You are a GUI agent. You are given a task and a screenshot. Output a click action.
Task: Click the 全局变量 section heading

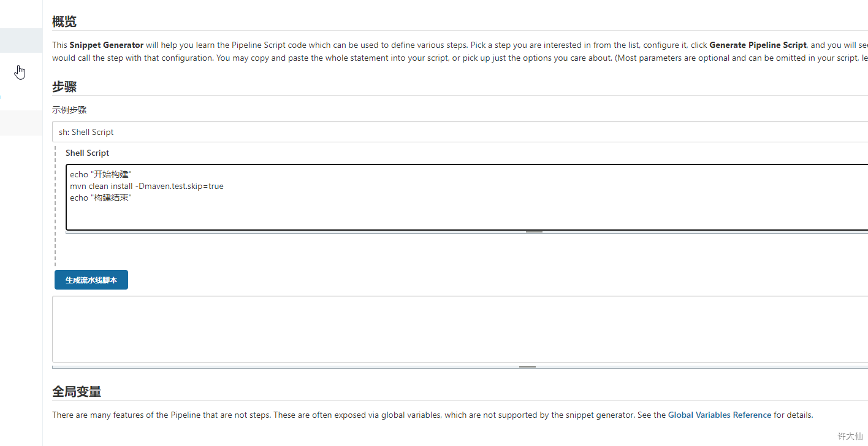coord(77,391)
